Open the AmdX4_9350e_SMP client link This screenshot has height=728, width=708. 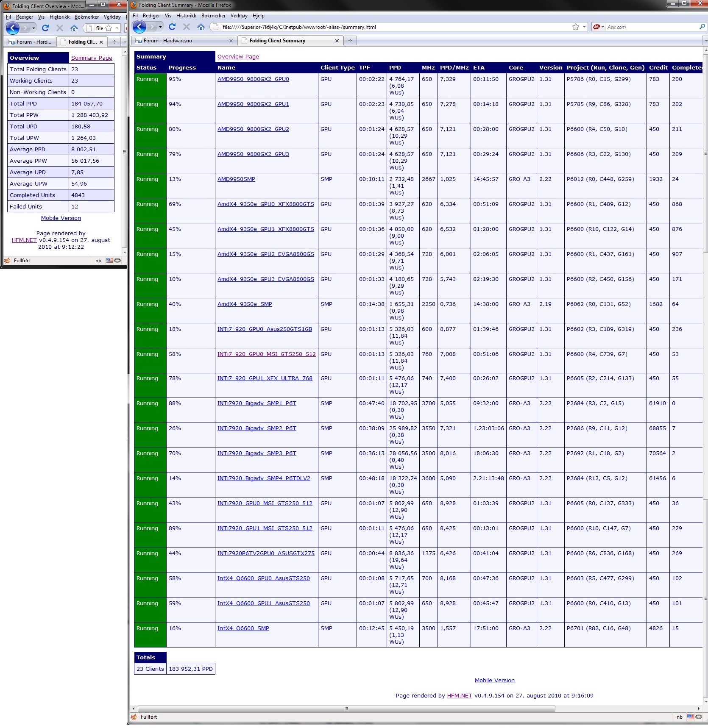(245, 304)
